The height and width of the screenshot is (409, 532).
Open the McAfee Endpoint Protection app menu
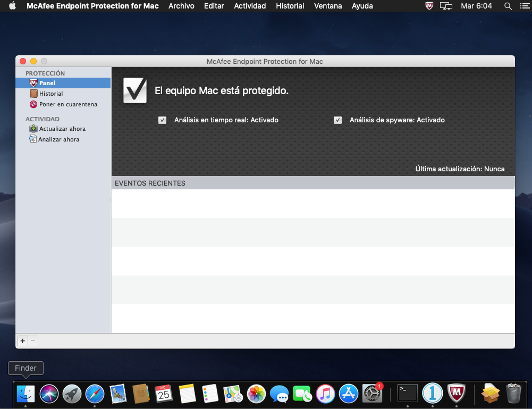click(x=92, y=6)
